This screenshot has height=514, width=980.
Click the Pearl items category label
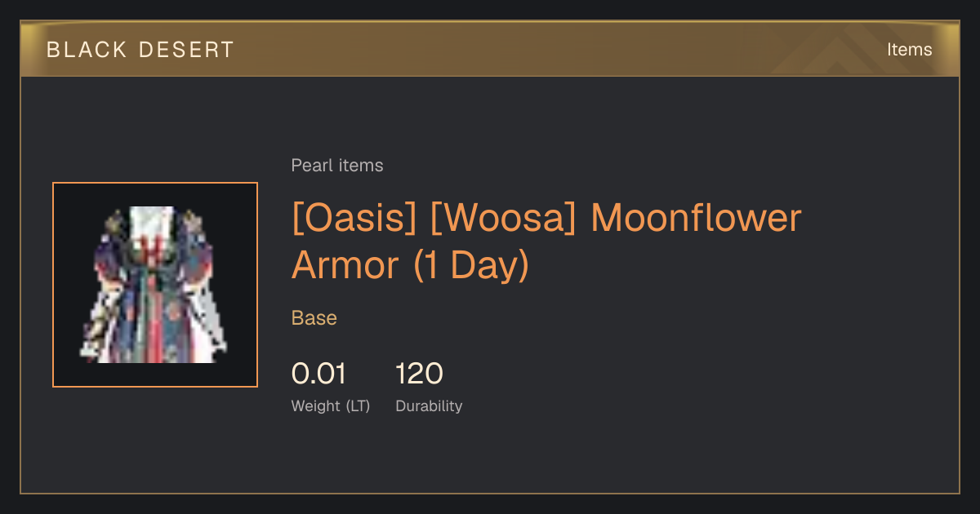point(337,166)
